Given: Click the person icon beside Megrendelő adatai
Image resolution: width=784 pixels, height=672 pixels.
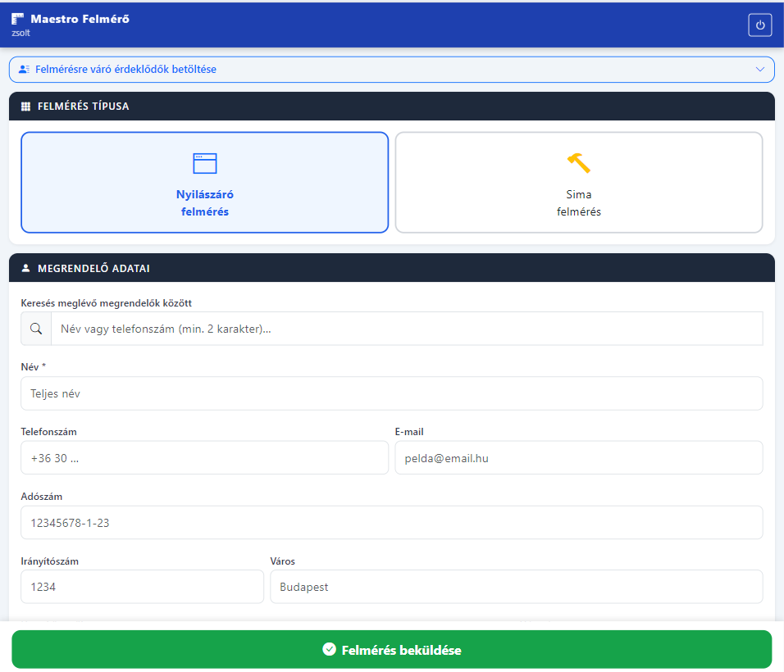Looking at the screenshot, I should click(x=25, y=268).
